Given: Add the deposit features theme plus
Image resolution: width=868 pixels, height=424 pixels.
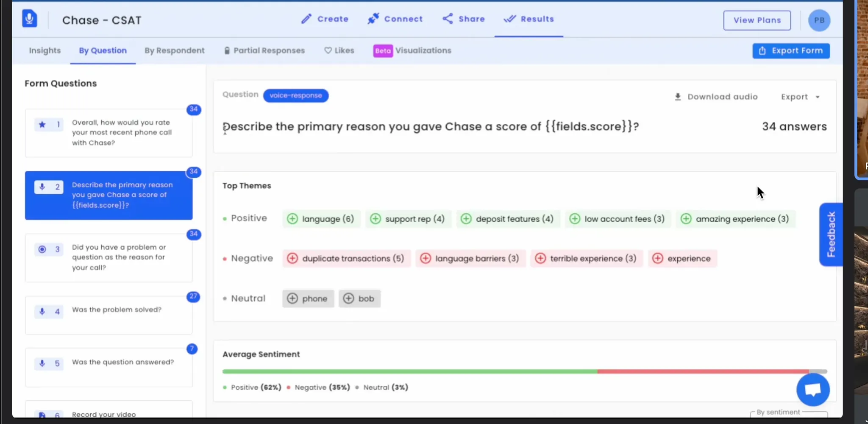Looking at the screenshot, I should click(466, 219).
